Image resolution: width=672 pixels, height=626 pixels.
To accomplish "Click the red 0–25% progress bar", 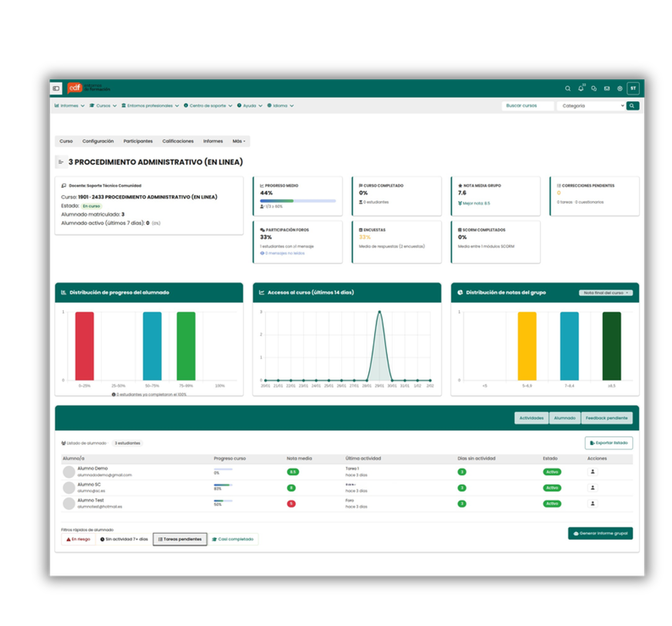I will pyautogui.click(x=84, y=346).
